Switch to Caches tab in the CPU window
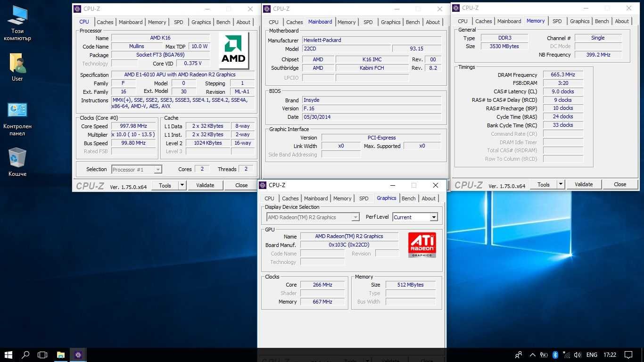Screen dimensions: 644x362 (x=105, y=22)
